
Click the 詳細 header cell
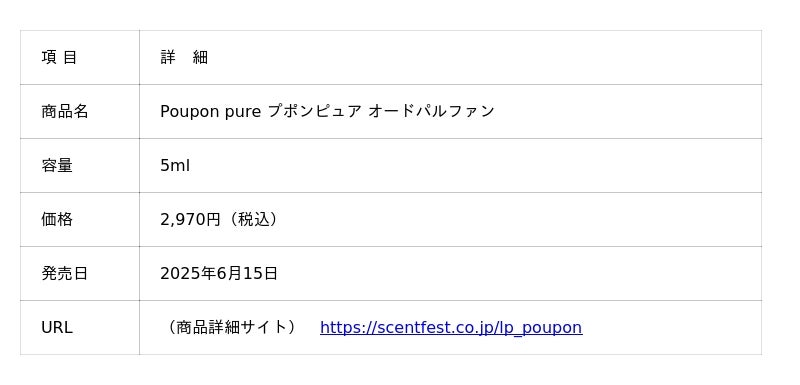(451, 57)
